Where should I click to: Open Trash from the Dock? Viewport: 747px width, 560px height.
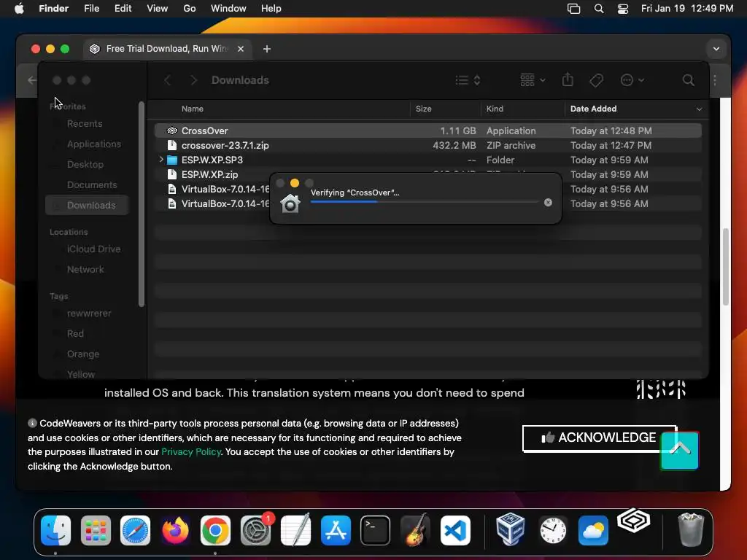(690, 529)
